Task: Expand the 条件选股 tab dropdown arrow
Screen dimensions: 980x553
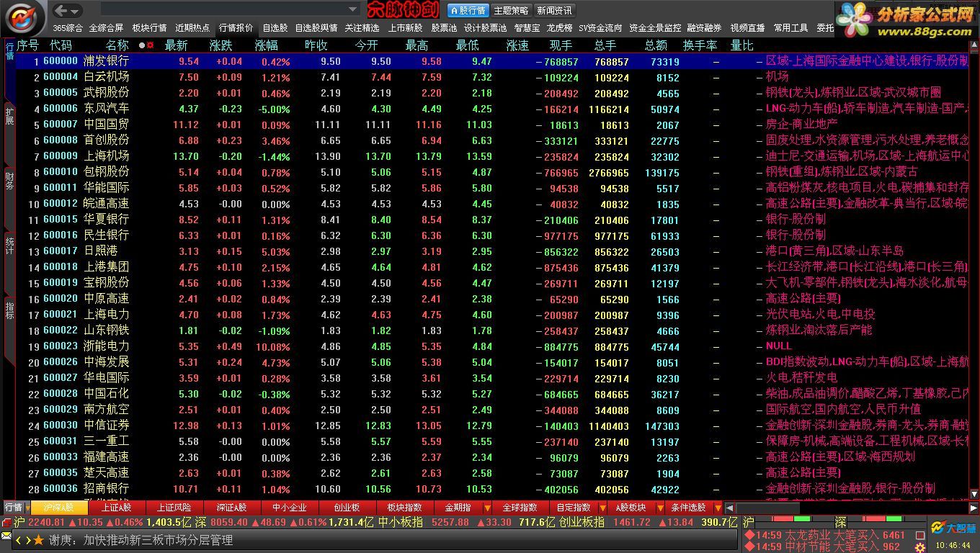Action: click(x=718, y=508)
